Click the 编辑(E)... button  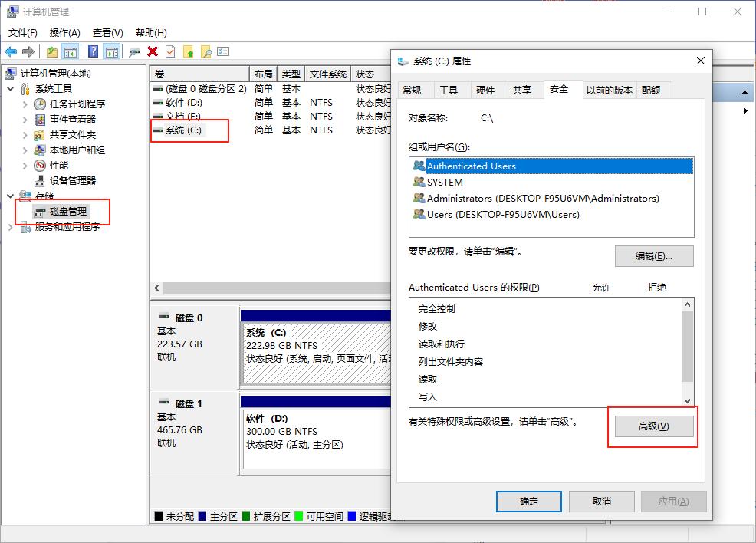tap(654, 256)
